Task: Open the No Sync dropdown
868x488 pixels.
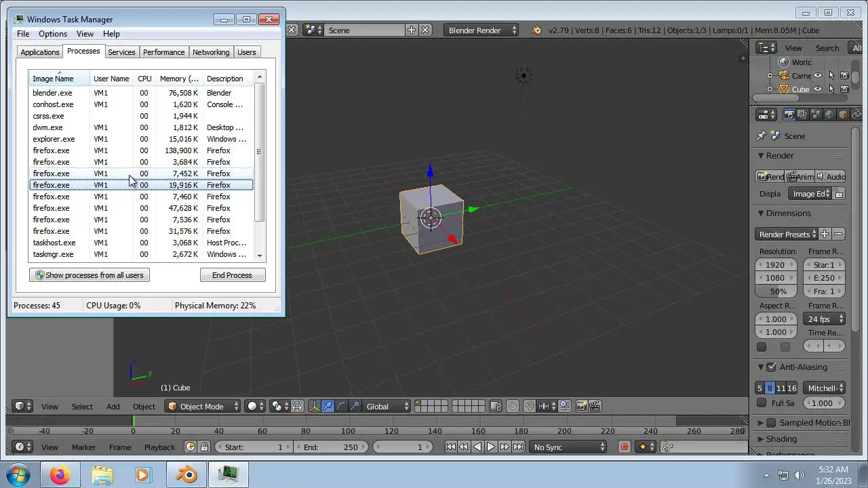Action: click(x=569, y=447)
